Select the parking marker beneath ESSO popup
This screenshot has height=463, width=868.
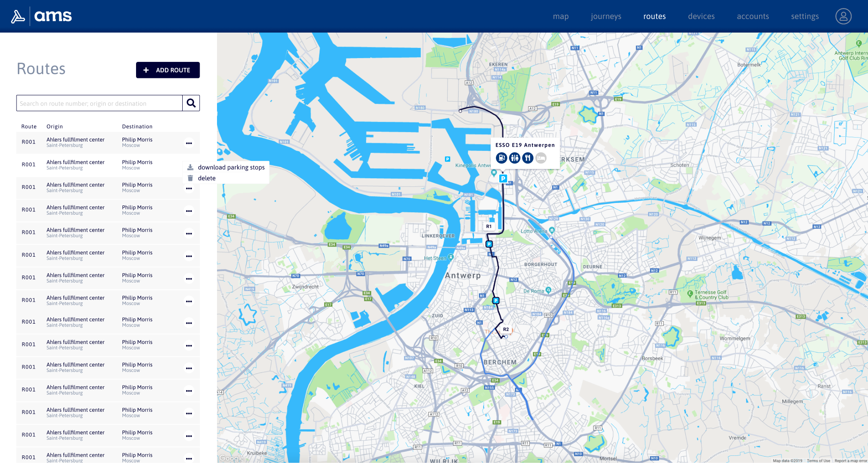503,178
